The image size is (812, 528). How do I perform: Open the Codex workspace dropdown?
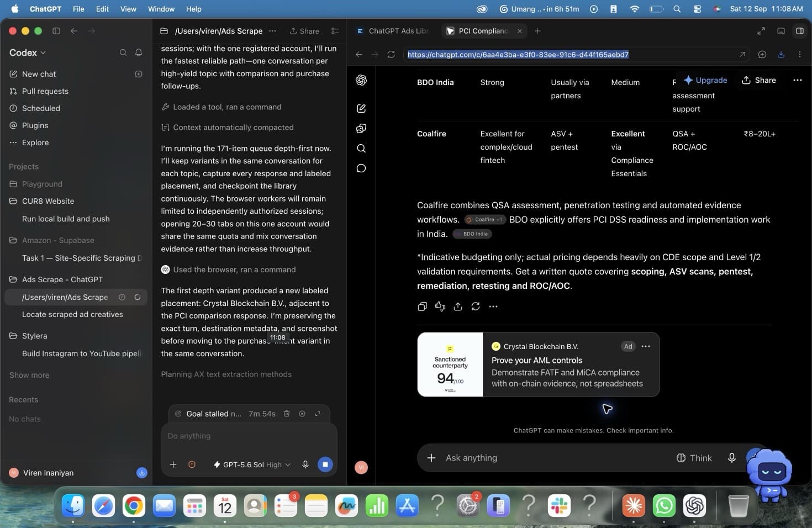(28, 52)
